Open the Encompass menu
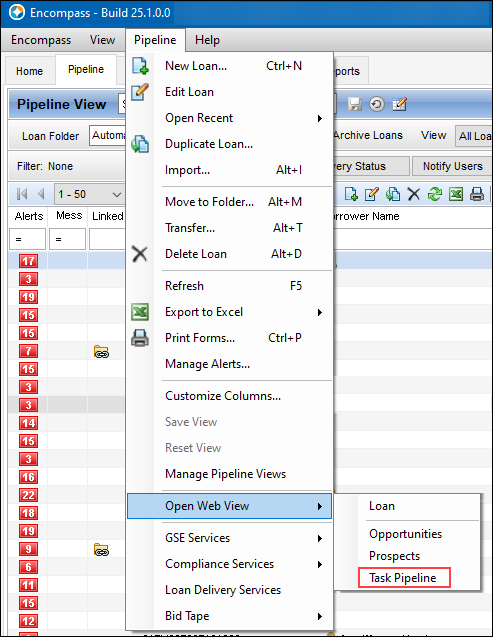The height and width of the screenshot is (637, 493). (41, 40)
